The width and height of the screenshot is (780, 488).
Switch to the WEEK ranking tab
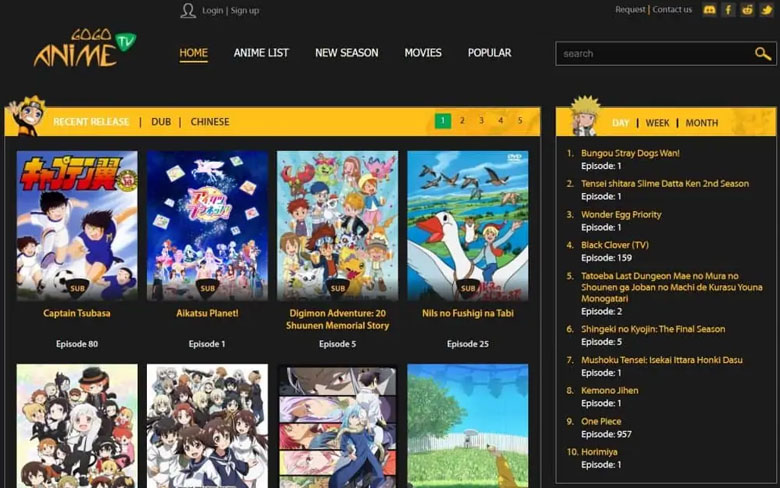click(x=657, y=123)
